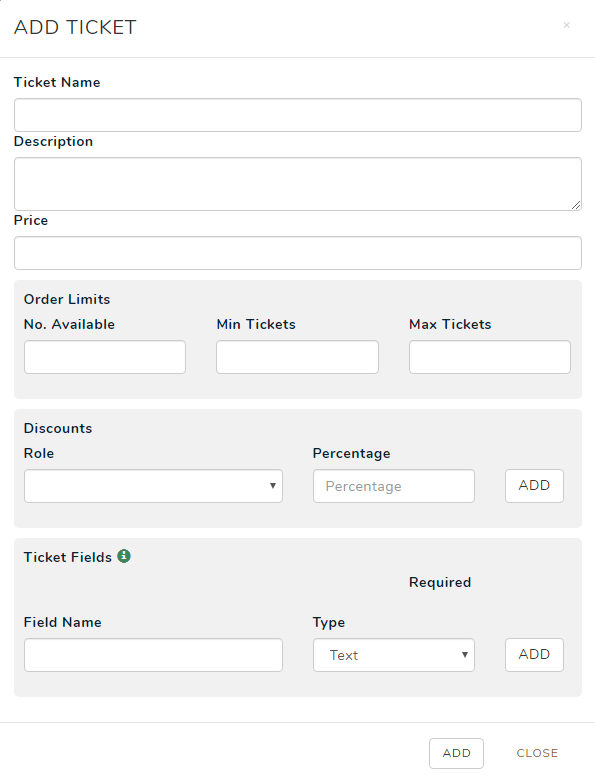
Task: Click the Percentage discount input
Action: click(x=394, y=486)
